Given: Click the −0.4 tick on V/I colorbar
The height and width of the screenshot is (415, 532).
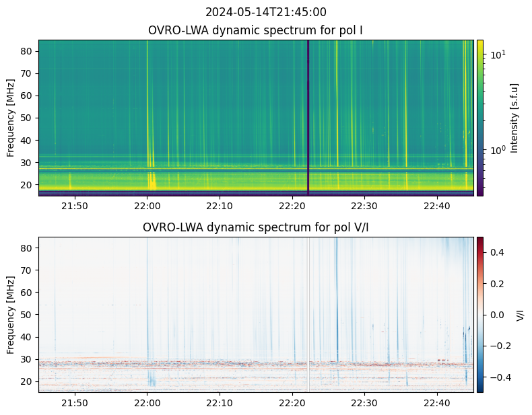Looking at the screenshot, I should click(x=500, y=377).
